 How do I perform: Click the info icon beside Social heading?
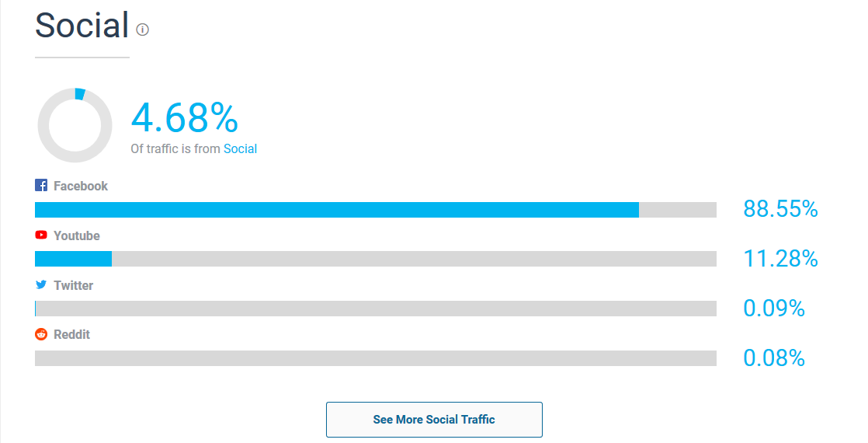142,30
